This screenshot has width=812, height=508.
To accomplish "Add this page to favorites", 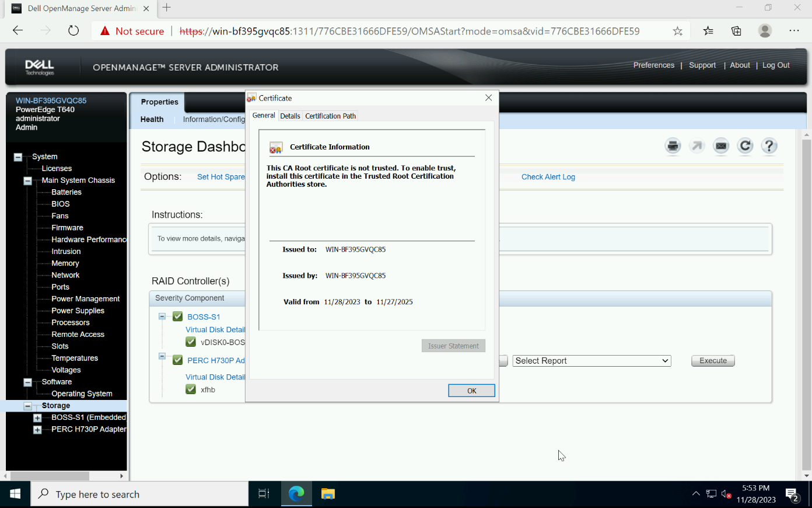I will (x=677, y=31).
